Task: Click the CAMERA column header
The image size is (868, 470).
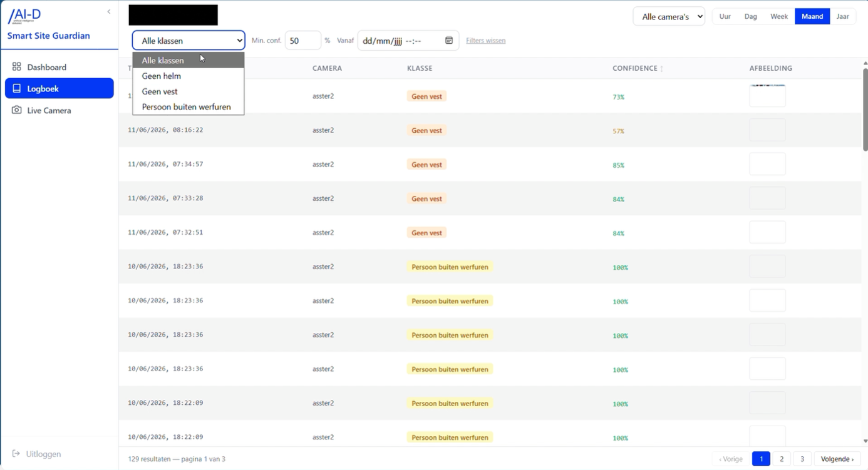Action: (x=327, y=68)
